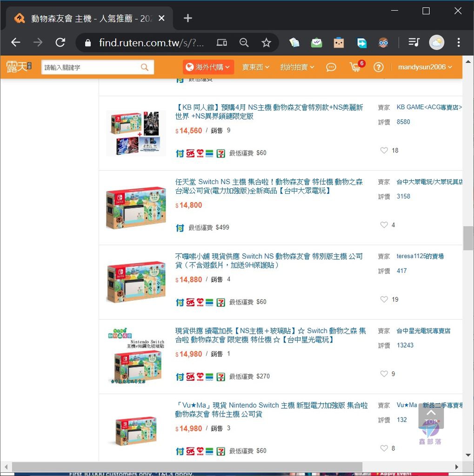Screen dimensions: 474x476
Task: Click thumbnail of 台中星光電玩 listing
Action: (136, 356)
